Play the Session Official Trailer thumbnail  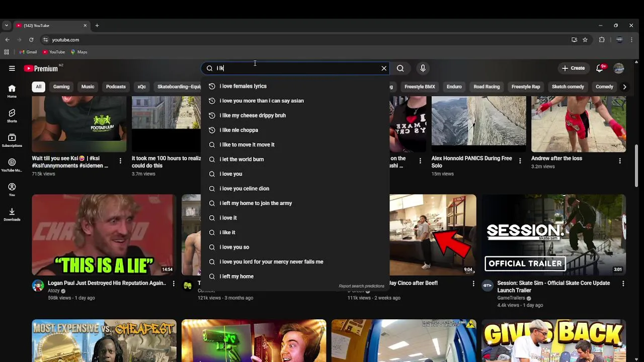click(x=554, y=235)
